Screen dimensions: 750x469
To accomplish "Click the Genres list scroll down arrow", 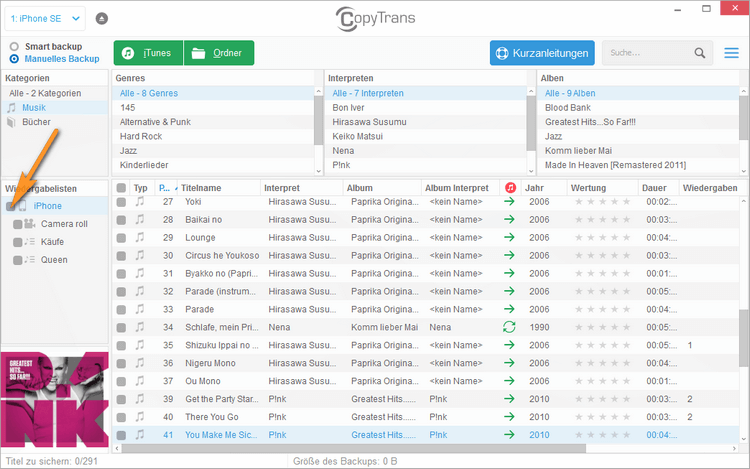I will tap(319, 171).
